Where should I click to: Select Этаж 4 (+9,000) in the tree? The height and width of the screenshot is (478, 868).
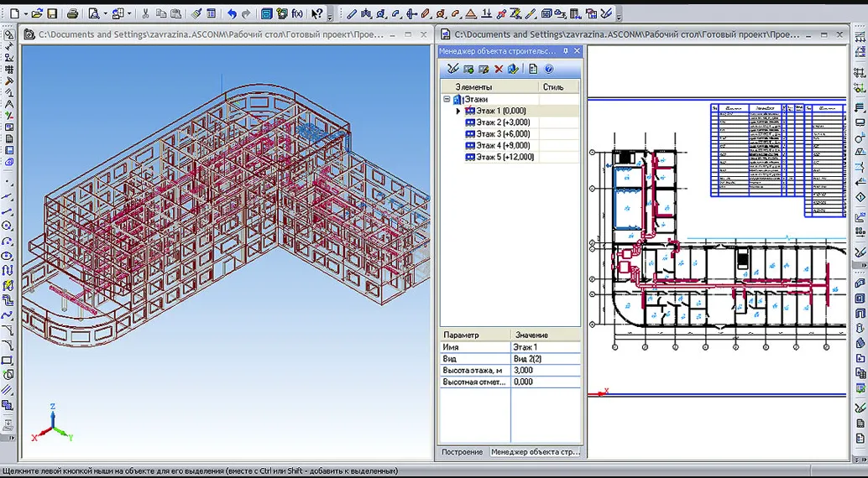click(503, 146)
